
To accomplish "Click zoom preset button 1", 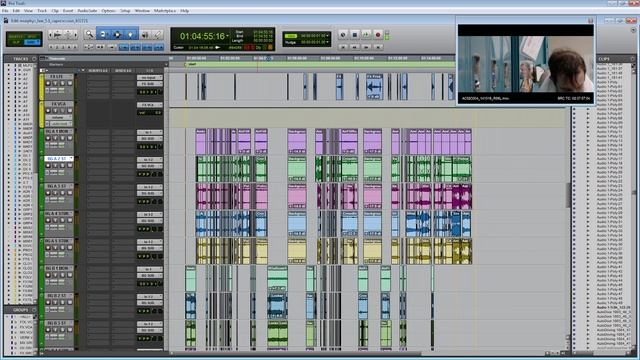I will point(51,47).
